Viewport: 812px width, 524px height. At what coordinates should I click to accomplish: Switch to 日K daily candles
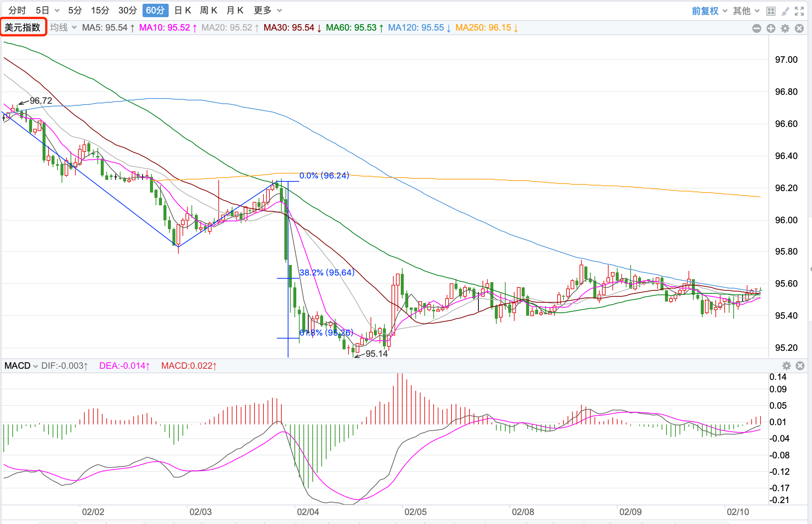(183, 10)
